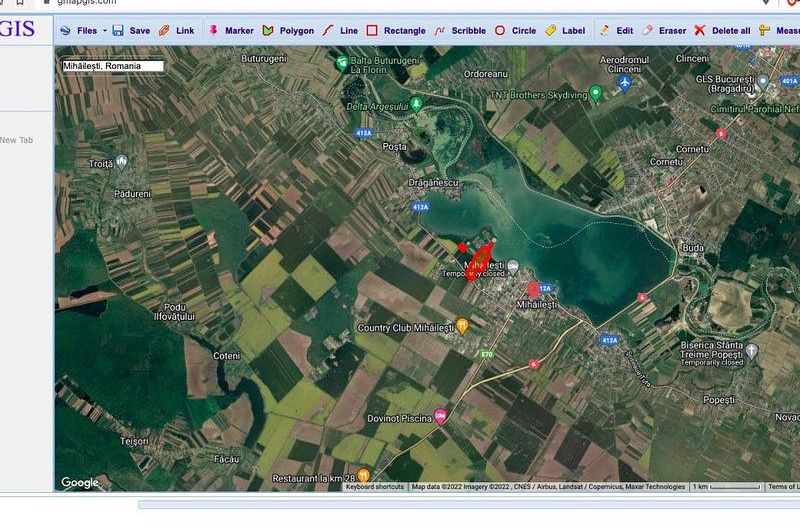Activate the Line drawing tool
This screenshot has width=800, height=527.
(340, 31)
